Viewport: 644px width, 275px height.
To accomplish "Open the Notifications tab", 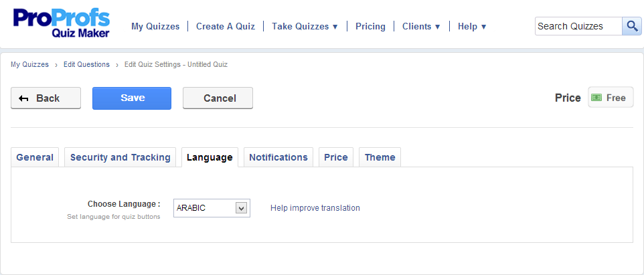I will point(278,157).
